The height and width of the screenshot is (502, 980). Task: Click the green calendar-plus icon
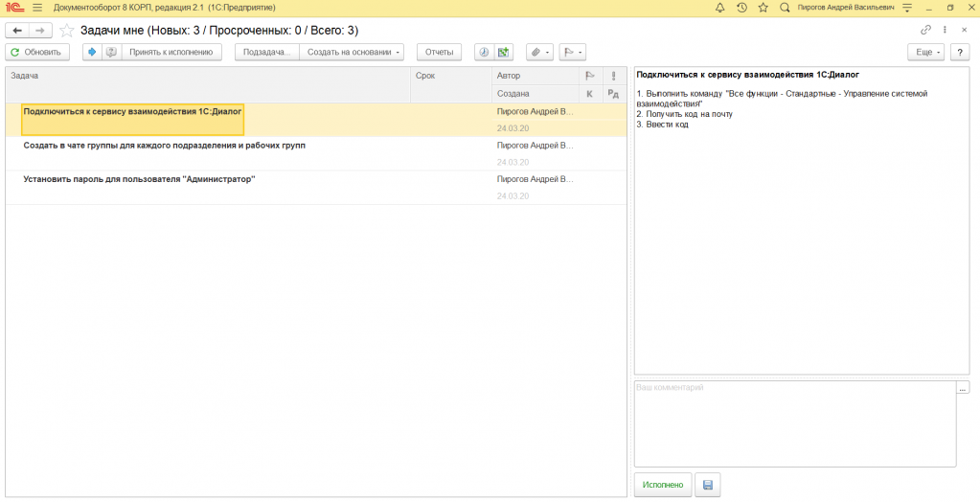tap(504, 52)
